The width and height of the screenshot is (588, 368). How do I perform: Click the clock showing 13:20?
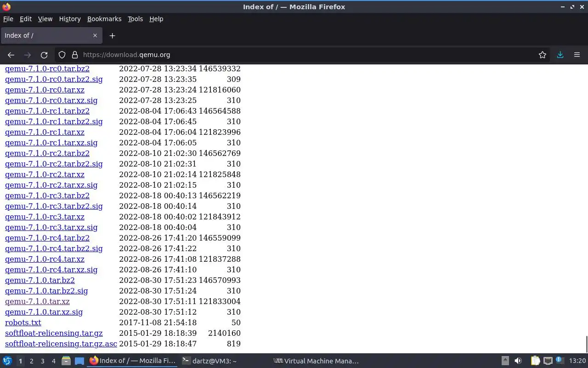click(x=577, y=361)
